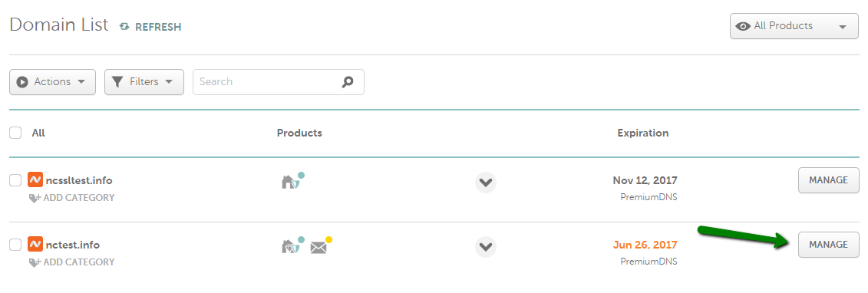Expand the nctest.info row details chevron
868x293 pixels.
click(486, 246)
